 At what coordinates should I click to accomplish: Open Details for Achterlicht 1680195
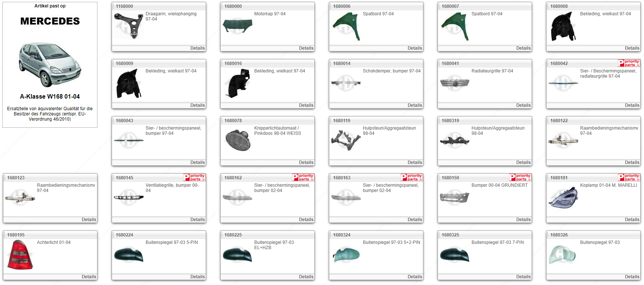click(x=89, y=277)
